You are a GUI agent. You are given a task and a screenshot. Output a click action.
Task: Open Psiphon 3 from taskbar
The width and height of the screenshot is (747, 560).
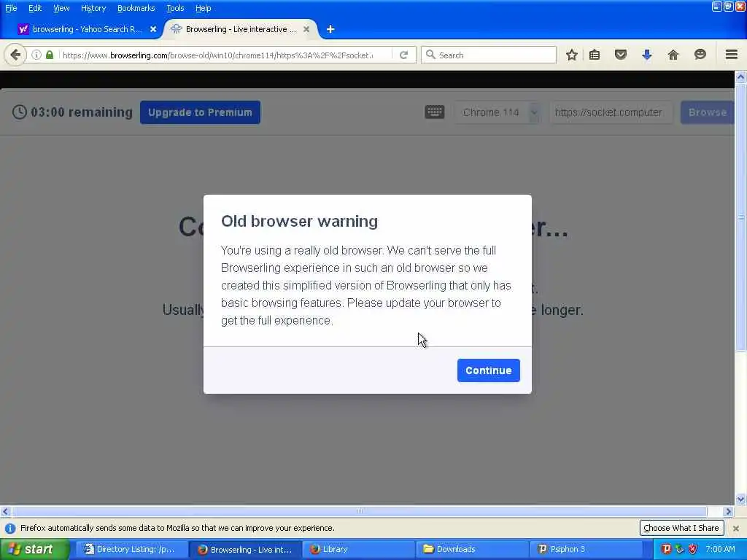pyautogui.click(x=586, y=549)
